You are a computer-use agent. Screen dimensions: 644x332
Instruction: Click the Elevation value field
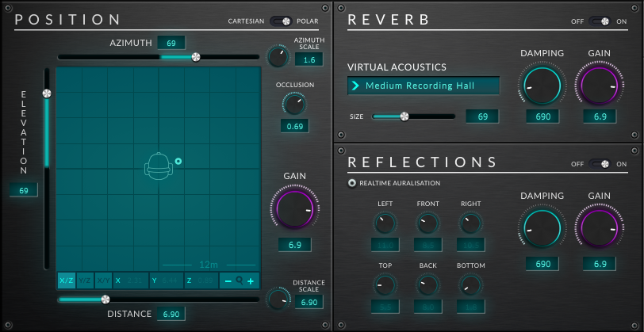24,190
